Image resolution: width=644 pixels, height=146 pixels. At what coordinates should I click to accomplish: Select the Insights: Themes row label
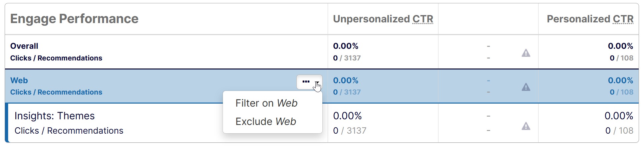click(x=54, y=116)
